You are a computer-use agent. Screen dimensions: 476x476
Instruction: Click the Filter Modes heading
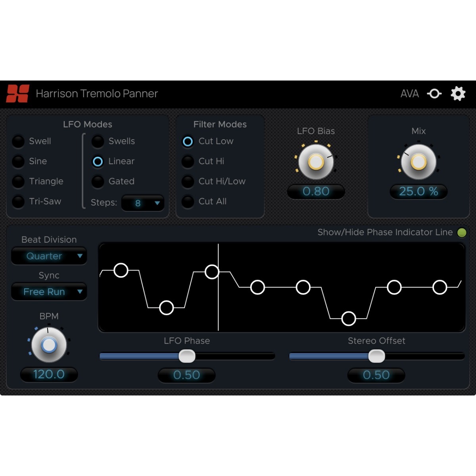click(x=220, y=124)
